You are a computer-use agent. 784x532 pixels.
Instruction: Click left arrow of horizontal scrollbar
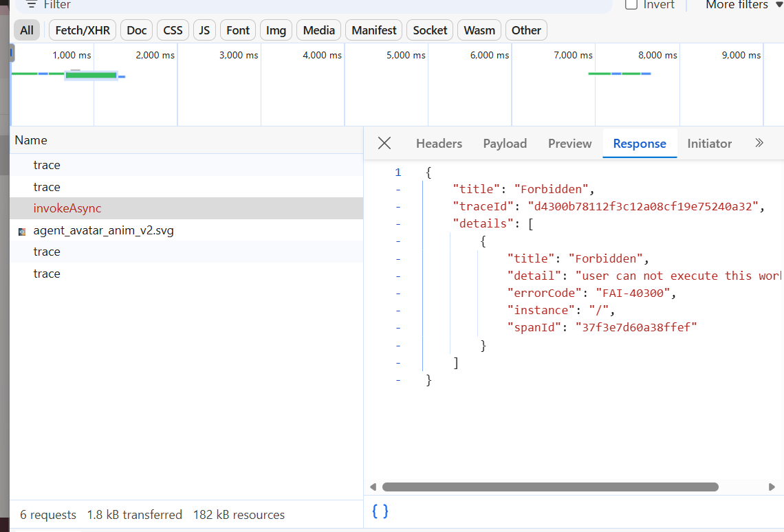click(373, 487)
